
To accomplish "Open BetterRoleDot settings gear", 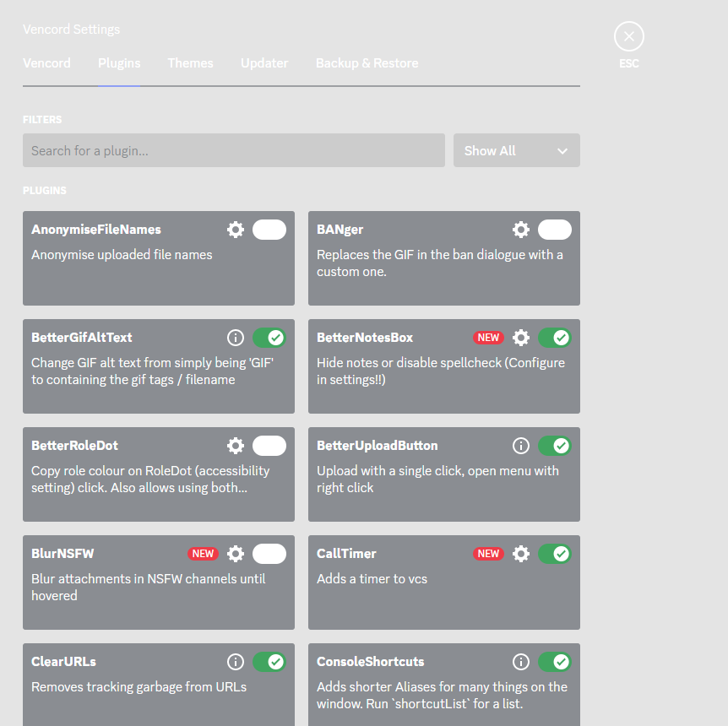I will point(236,446).
